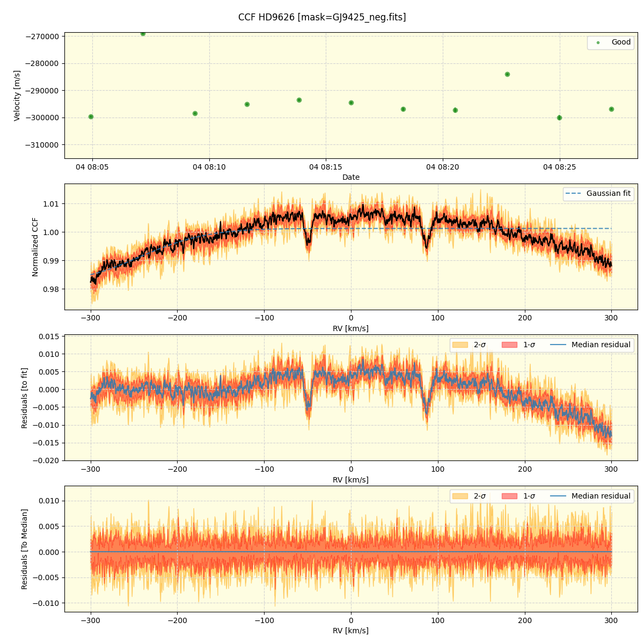The image size is (644, 644).
Task: Select the '04 08:20' date tick label
Action: pos(443,167)
